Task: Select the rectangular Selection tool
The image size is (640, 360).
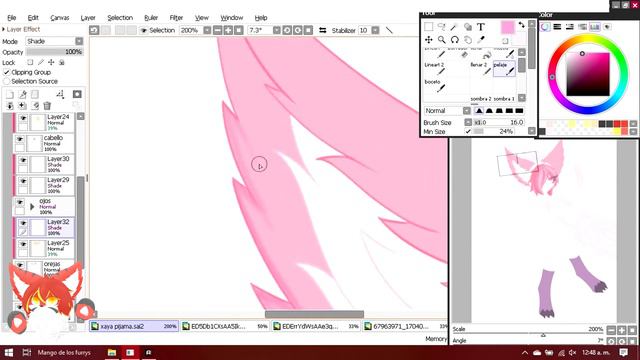Action: click(x=429, y=27)
